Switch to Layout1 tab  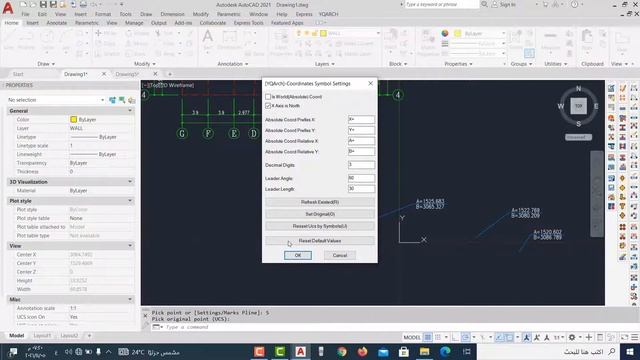point(42,336)
